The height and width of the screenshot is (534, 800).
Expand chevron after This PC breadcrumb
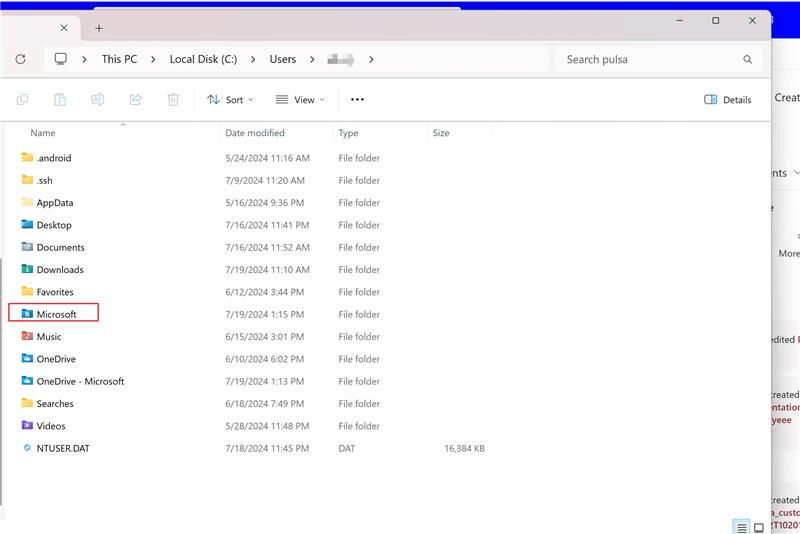click(153, 60)
